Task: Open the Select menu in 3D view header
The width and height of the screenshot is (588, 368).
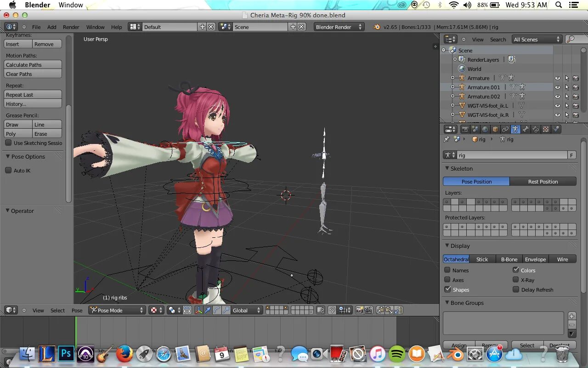Action: (58, 310)
